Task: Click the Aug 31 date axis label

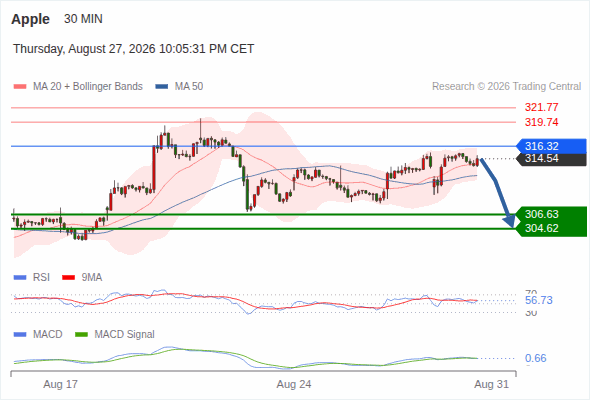Action: [491, 384]
